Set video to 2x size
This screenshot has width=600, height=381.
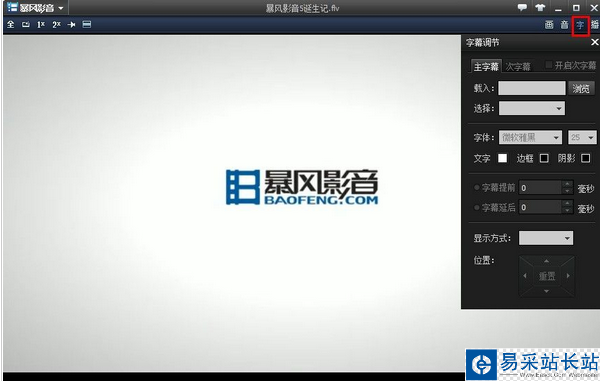coord(56,24)
